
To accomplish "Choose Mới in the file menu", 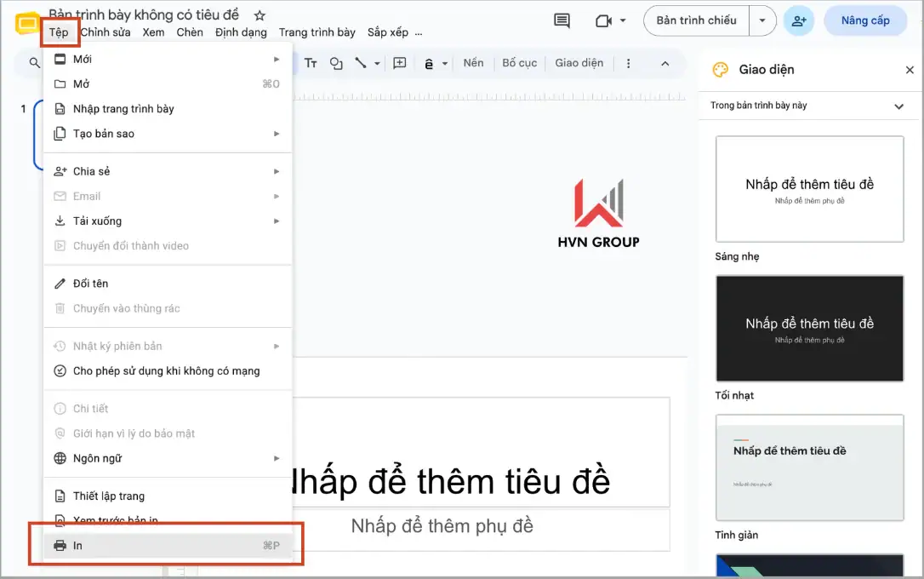I will point(168,59).
